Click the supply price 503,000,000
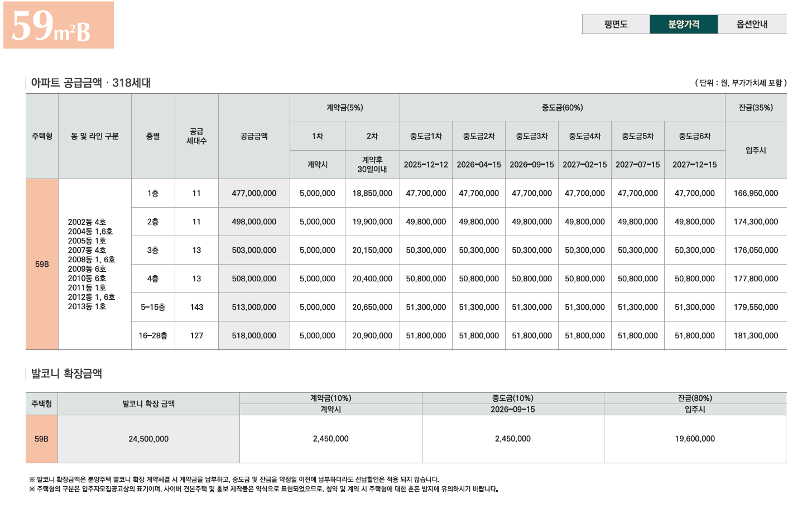The height and width of the screenshot is (523, 812). (x=254, y=250)
